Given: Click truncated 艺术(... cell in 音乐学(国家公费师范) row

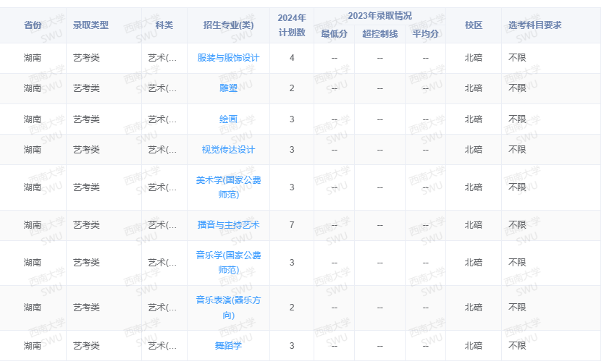Looking at the screenshot, I should 162,263.
